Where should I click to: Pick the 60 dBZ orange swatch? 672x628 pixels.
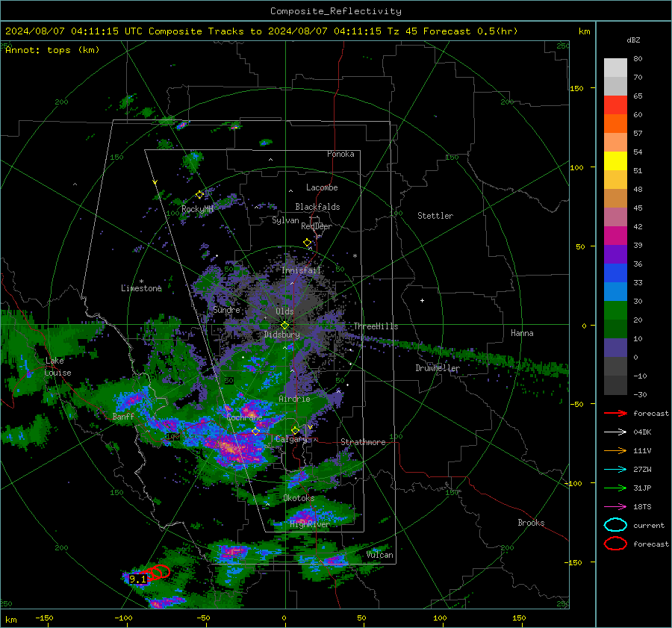pyautogui.click(x=615, y=124)
